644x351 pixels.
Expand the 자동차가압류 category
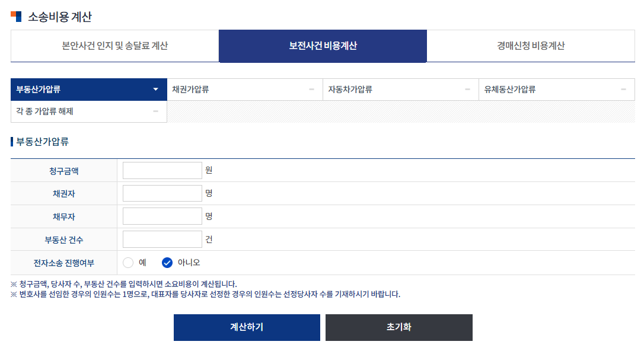tap(401, 89)
